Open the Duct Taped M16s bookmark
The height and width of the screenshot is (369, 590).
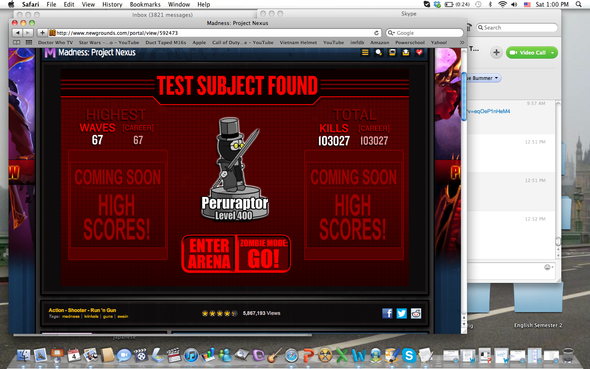(166, 43)
